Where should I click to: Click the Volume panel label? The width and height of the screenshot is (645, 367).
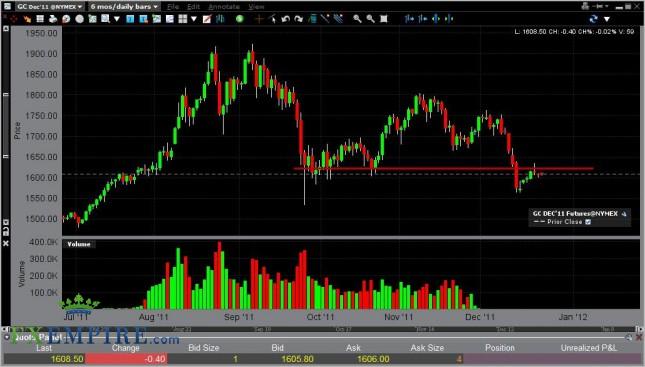pos(79,244)
